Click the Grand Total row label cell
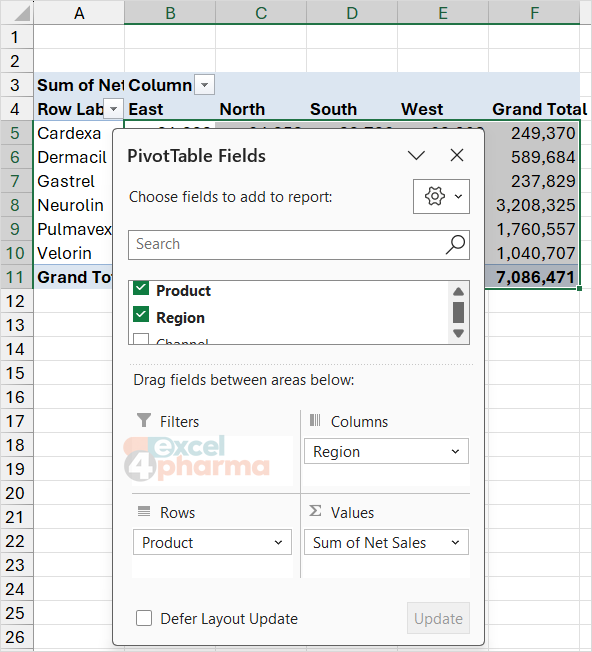 point(73,277)
